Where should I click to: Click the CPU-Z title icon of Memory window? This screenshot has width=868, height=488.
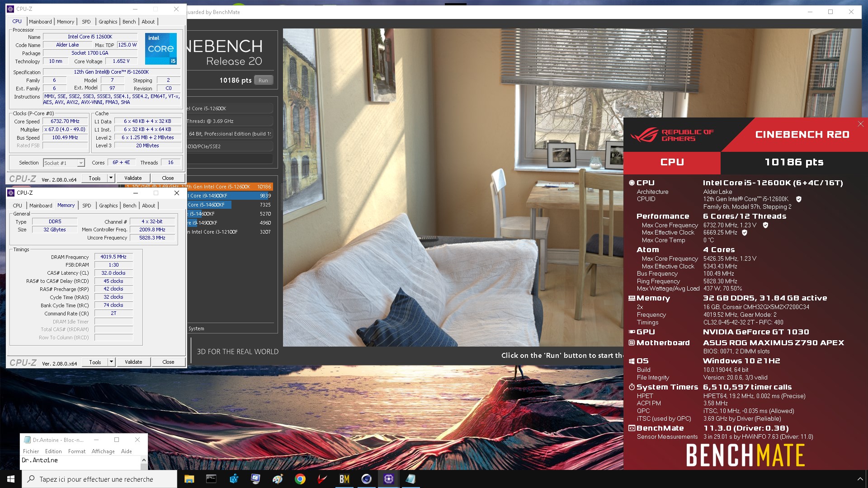11,193
